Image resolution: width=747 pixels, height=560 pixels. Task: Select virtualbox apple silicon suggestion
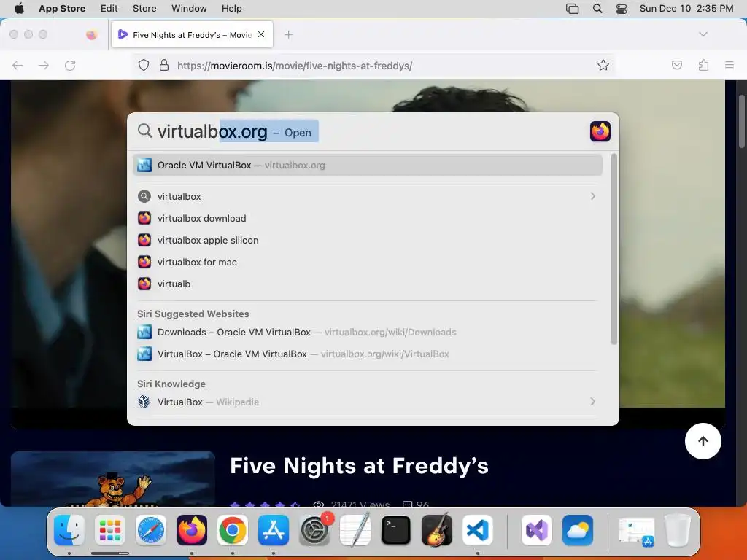tap(368, 240)
